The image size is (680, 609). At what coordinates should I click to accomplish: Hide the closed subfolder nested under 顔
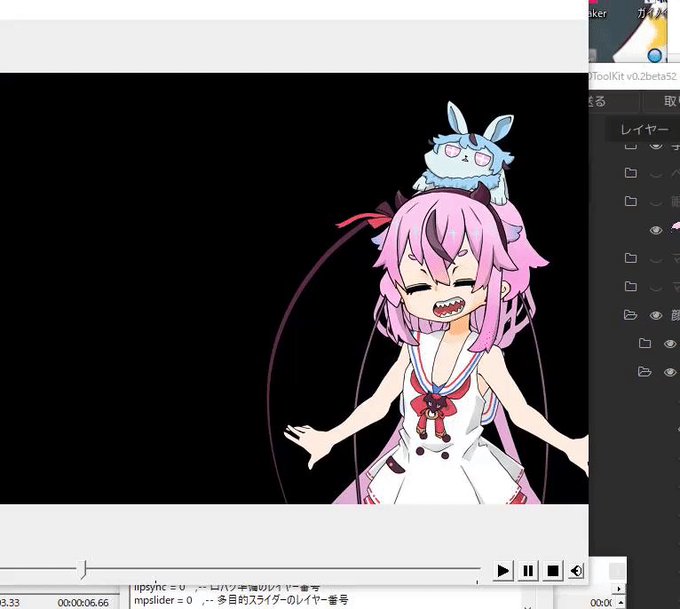(670, 344)
